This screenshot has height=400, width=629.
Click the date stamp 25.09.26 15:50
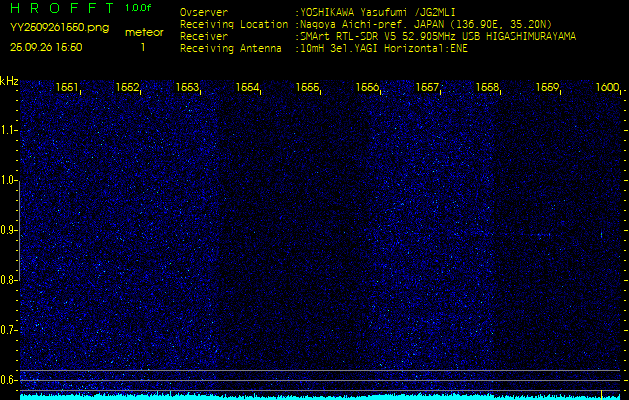click(x=46, y=47)
